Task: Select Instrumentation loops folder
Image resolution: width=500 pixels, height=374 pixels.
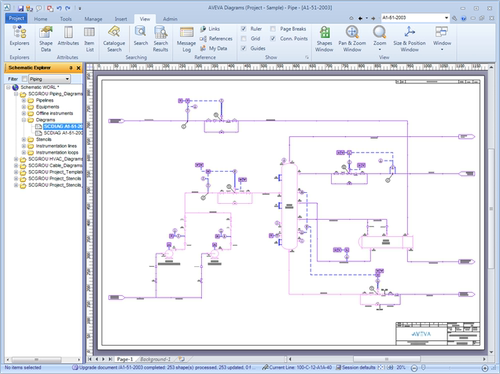Action: [57, 153]
